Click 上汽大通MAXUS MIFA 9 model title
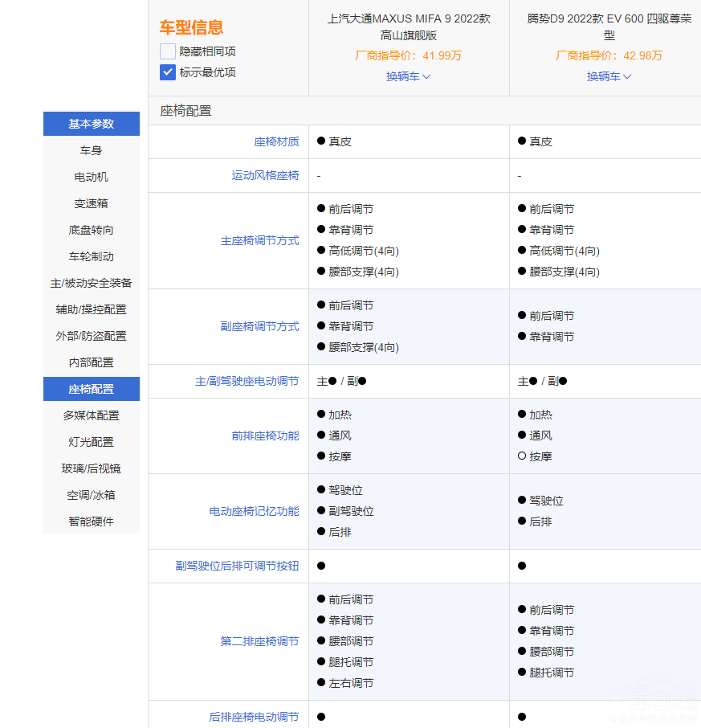 coord(409,27)
